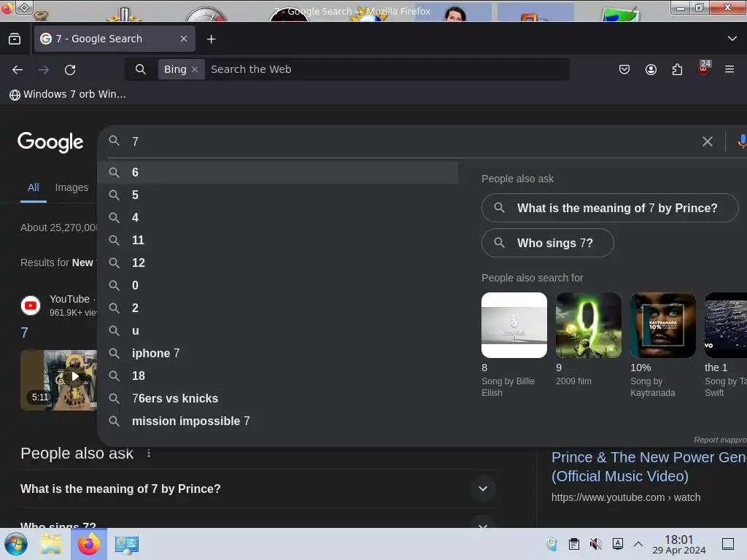Screen dimensions: 747x560
Task: Click the Firefox View icon left of the tab
Action: point(15,39)
